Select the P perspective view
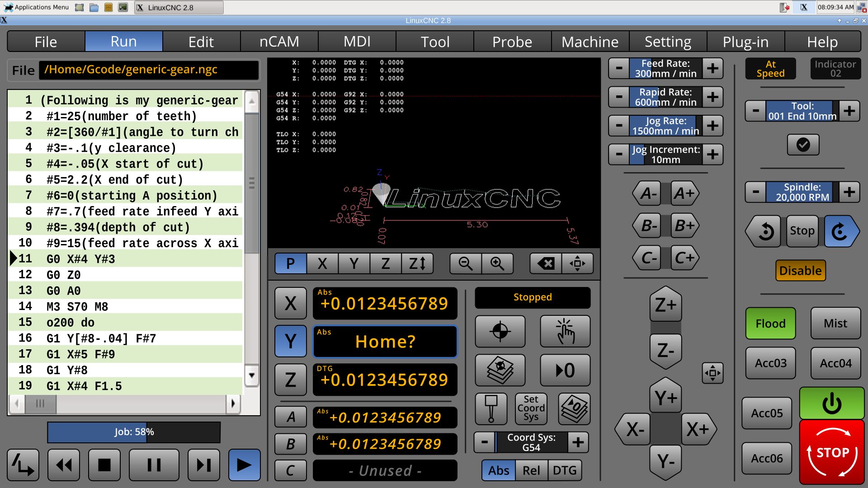 pos(291,263)
